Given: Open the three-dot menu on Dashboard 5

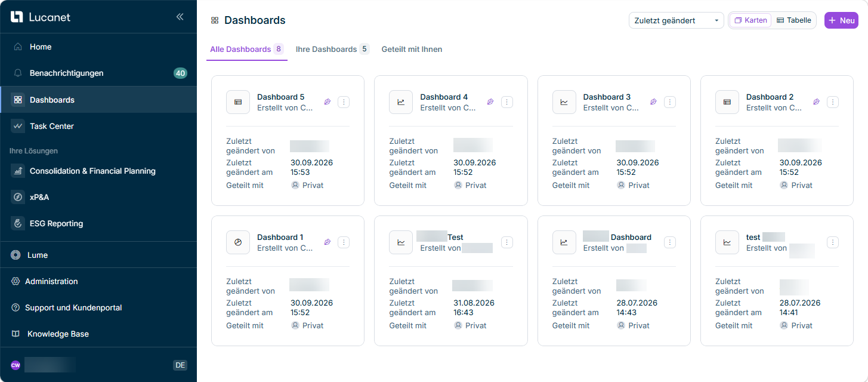Looking at the screenshot, I should pos(344,102).
